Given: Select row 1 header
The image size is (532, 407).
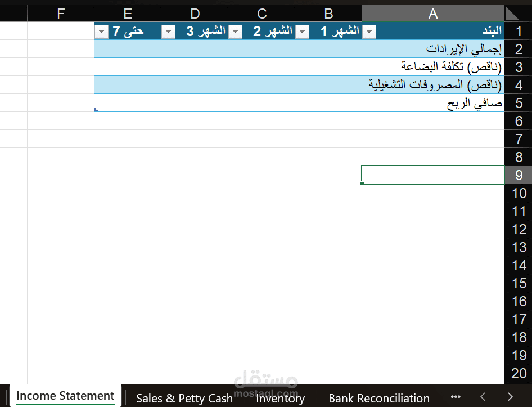Looking at the screenshot, I should (519, 32).
